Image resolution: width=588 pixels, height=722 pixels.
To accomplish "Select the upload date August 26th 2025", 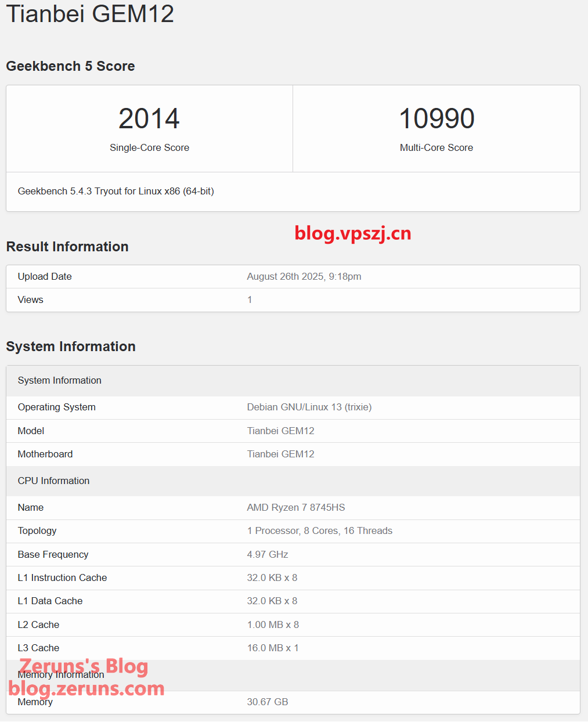I will [x=304, y=276].
